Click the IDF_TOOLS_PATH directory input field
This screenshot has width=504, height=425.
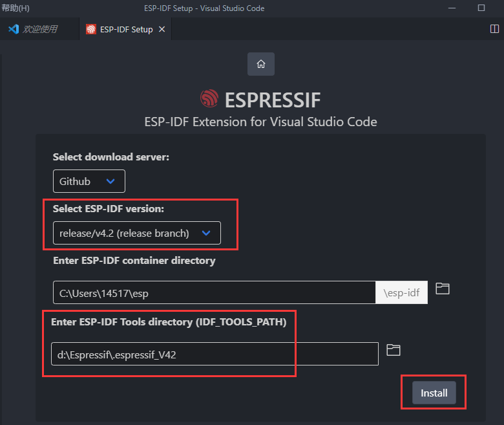click(x=215, y=354)
